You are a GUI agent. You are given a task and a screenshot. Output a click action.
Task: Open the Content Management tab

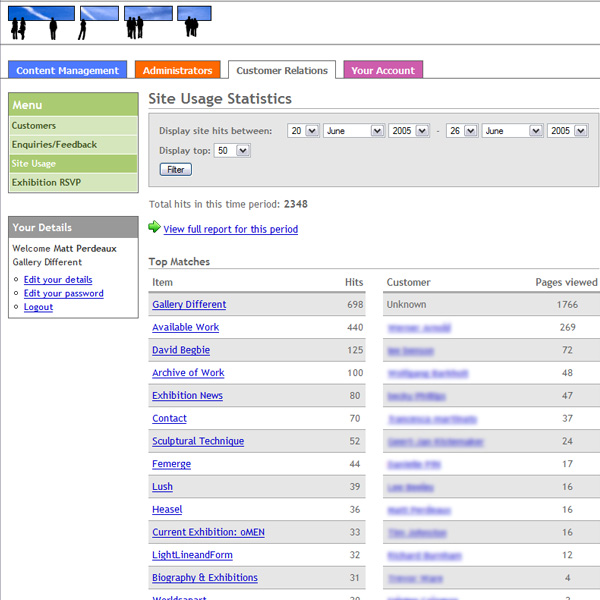click(67, 70)
